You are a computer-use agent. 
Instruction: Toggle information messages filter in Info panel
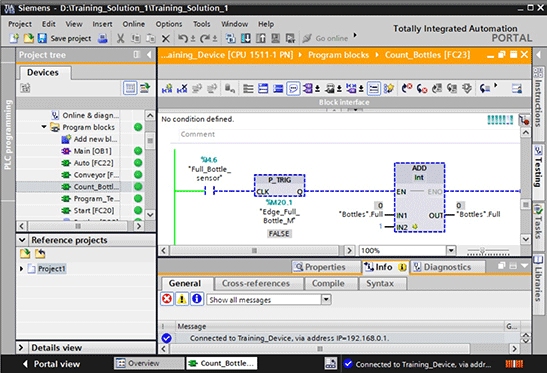click(x=197, y=299)
